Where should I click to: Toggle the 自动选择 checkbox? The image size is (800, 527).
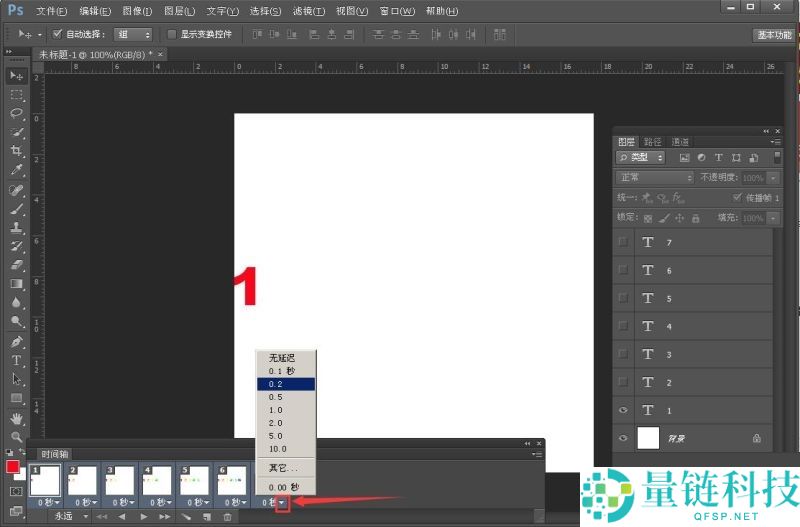click(x=57, y=34)
